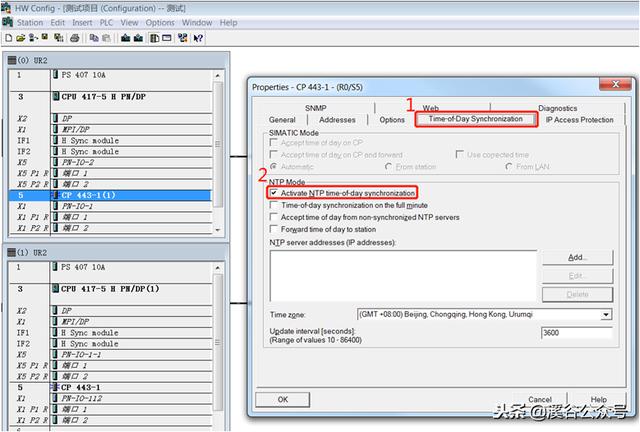Click the OK button
The image size is (640, 432).
click(283, 399)
